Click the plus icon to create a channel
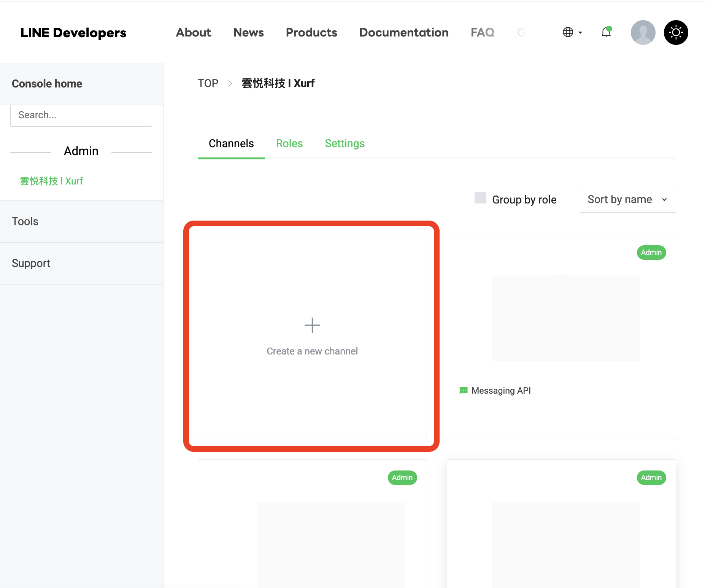Screen dimensions: 705x588 tap(312, 325)
